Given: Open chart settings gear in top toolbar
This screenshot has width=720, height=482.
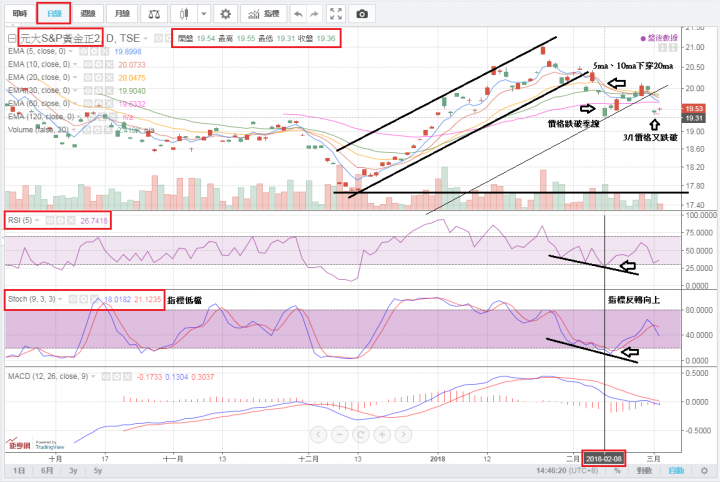Looking at the screenshot, I should (x=225, y=14).
